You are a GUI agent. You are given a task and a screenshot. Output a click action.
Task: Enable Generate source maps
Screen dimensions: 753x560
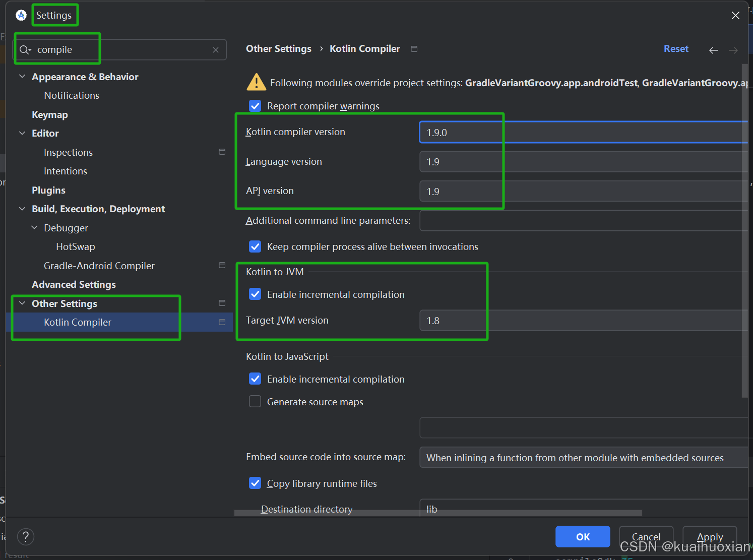point(255,401)
